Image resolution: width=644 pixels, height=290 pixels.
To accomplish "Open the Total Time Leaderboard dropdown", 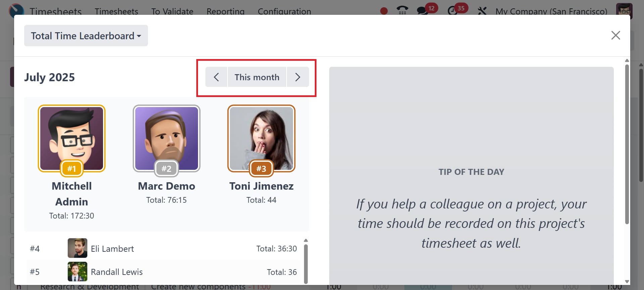I will click(x=86, y=36).
